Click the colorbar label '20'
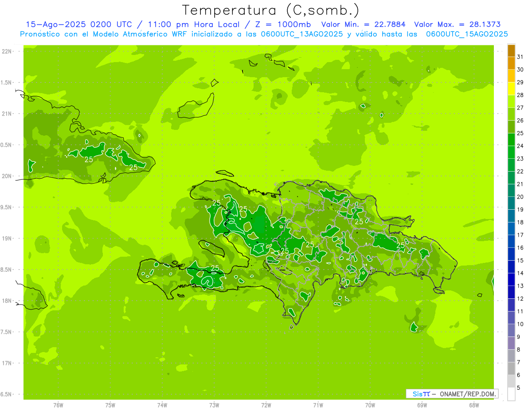 point(520,197)
